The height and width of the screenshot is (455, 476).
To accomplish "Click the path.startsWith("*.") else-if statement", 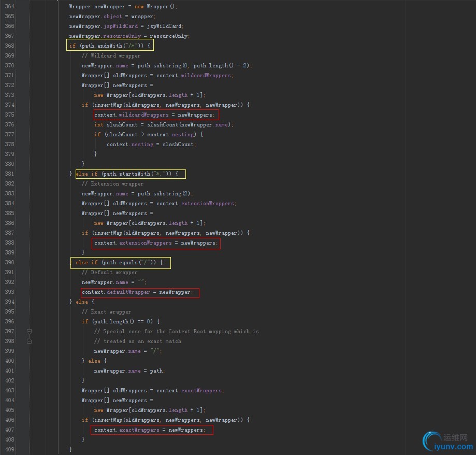I will point(130,174).
